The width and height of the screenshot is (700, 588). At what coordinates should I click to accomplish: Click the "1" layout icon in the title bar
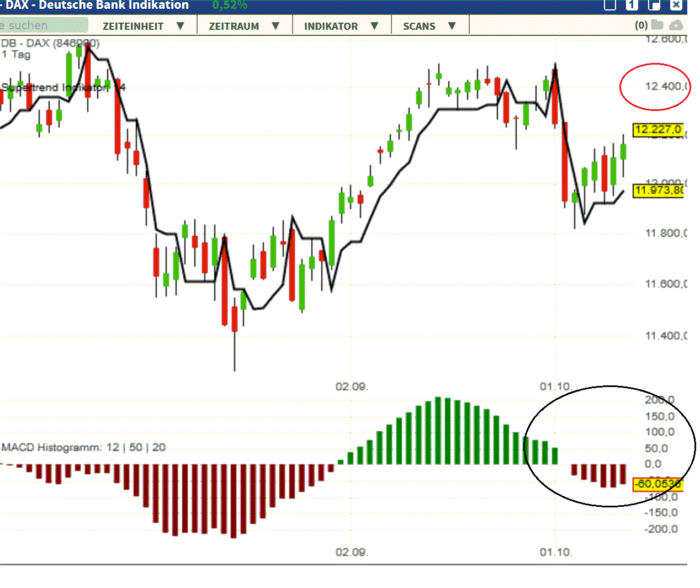(632, 4)
